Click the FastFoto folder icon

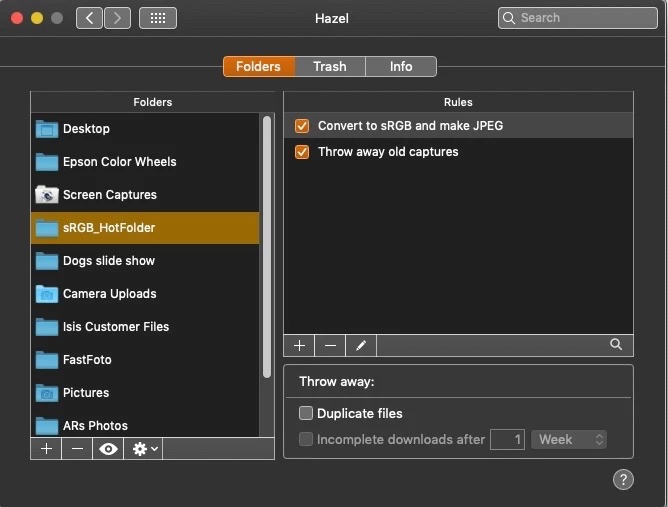pos(47,360)
